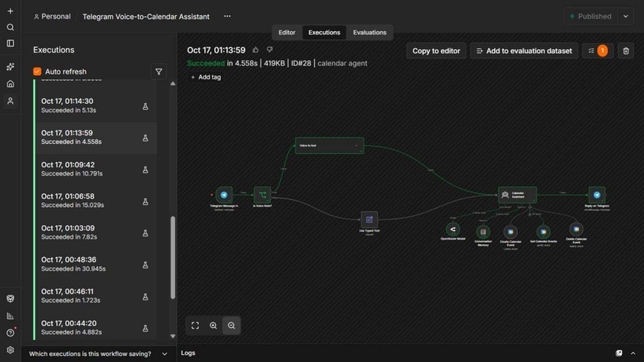The height and width of the screenshot is (362, 644).
Task: Open the Help icon in the sidebar
Action: point(10,332)
